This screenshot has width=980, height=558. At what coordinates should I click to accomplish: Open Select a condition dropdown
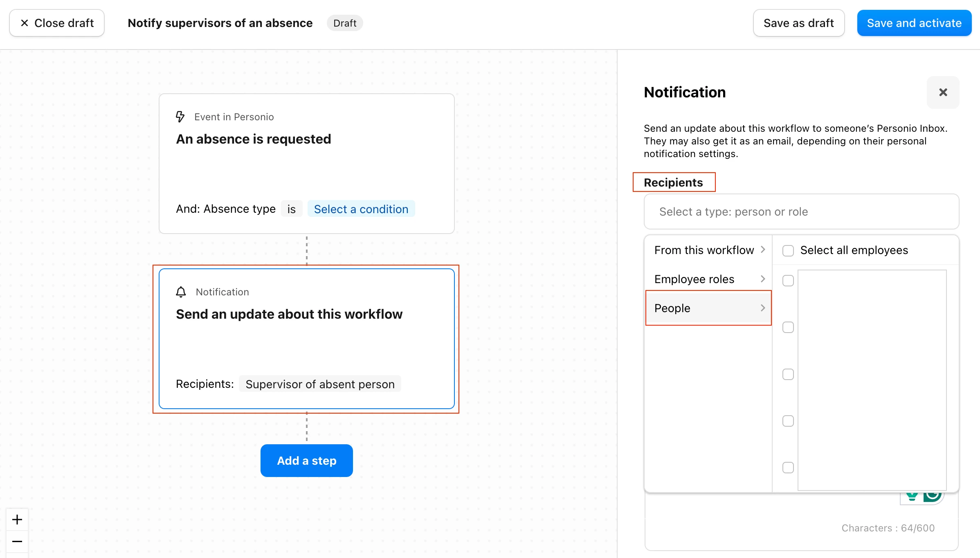(361, 209)
